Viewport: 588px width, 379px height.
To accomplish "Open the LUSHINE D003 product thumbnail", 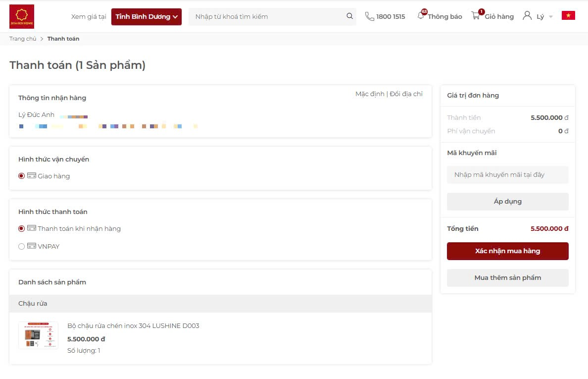I will click(38, 335).
